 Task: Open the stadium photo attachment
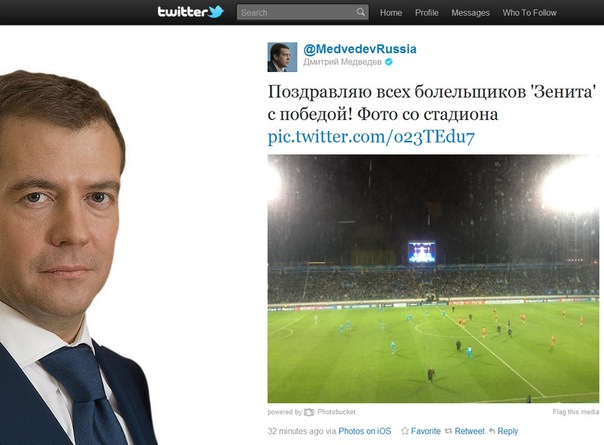click(x=433, y=279)
